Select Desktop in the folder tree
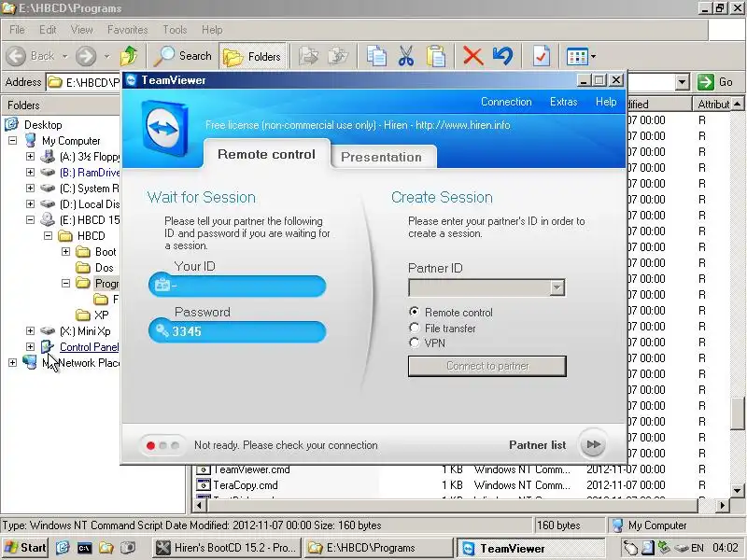Screen dimensions: 747x560 [43, 125]
